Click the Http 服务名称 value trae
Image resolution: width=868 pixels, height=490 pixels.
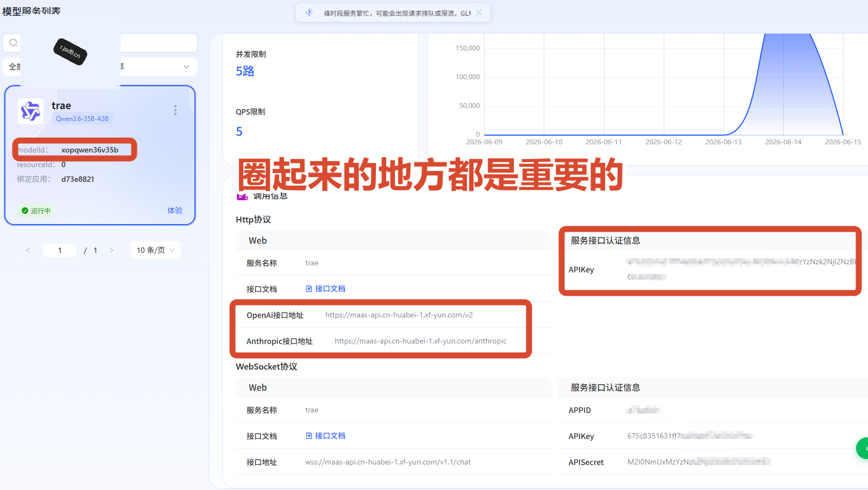point(312,263)
